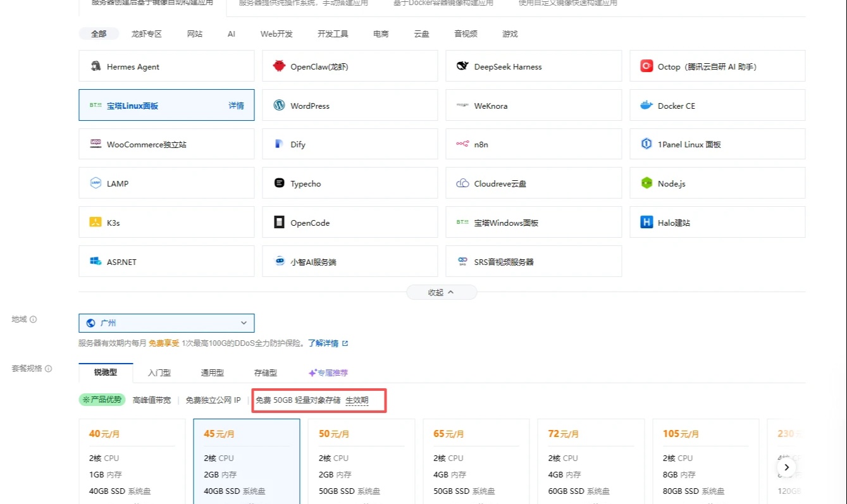Screen dimensions: 847x504
Task: Select the AI category filter
Action: coord(232,34)
